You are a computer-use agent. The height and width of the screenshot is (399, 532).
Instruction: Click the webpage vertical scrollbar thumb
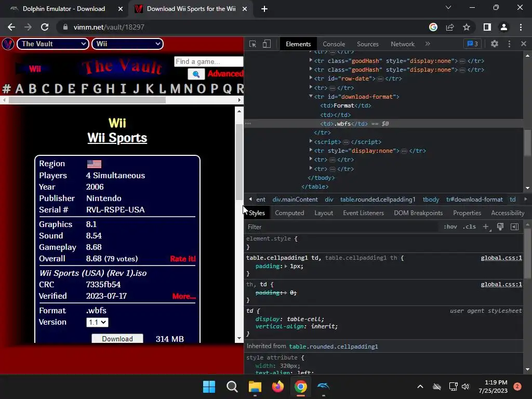click(239, 163)
